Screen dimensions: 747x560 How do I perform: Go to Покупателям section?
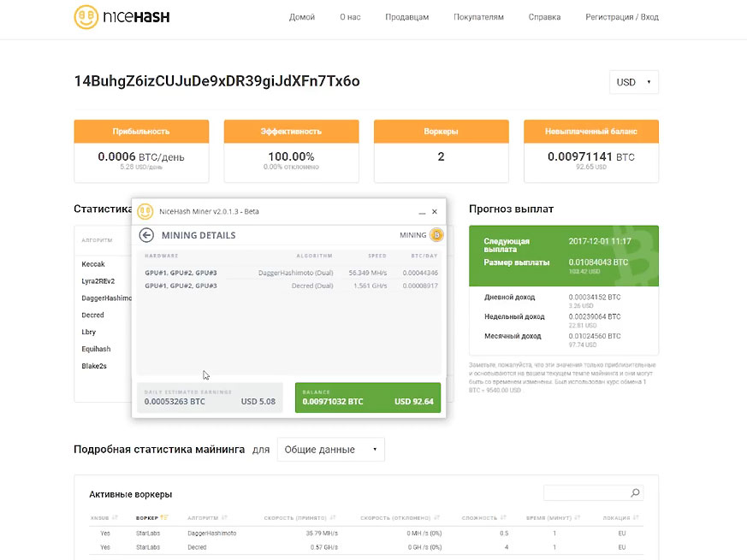pos(478,17)
